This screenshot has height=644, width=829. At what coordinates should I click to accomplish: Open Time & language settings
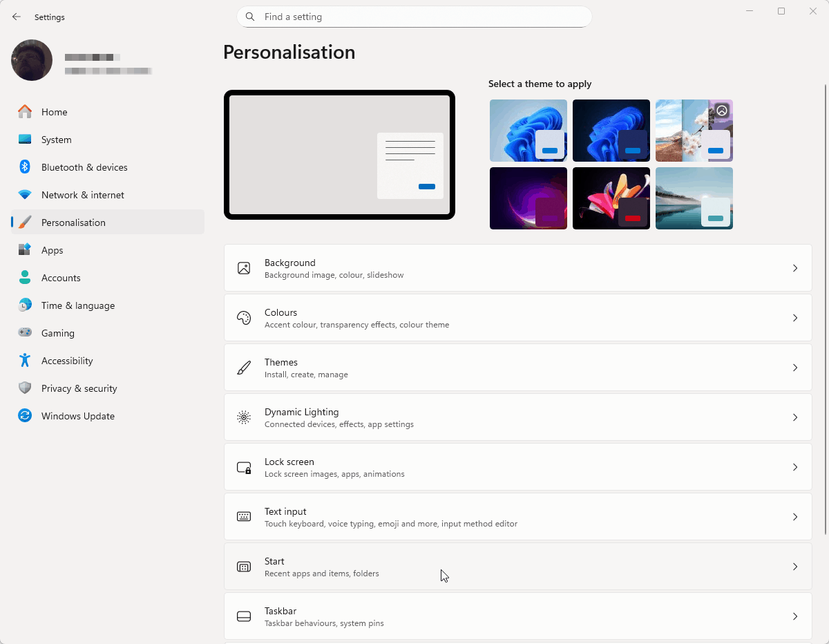coord(78,305)
